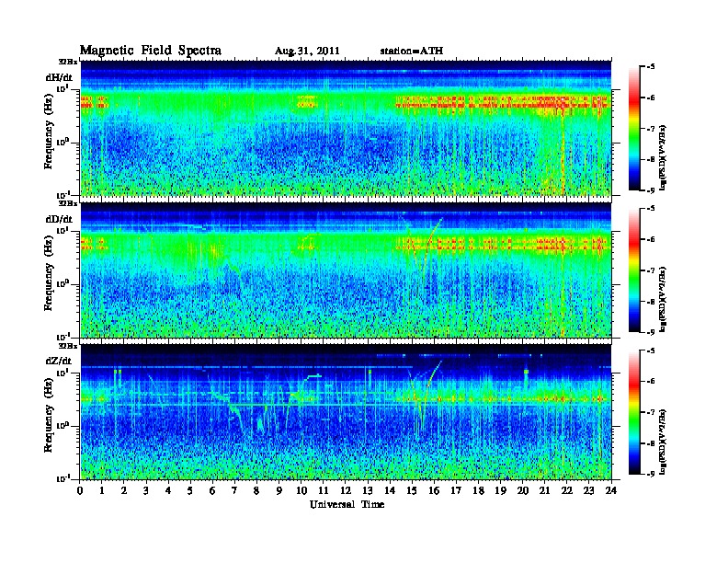This screenshot has width=728, height=563.
Task: Click hour label 16 on time axis
Action: tap(434, 490)
